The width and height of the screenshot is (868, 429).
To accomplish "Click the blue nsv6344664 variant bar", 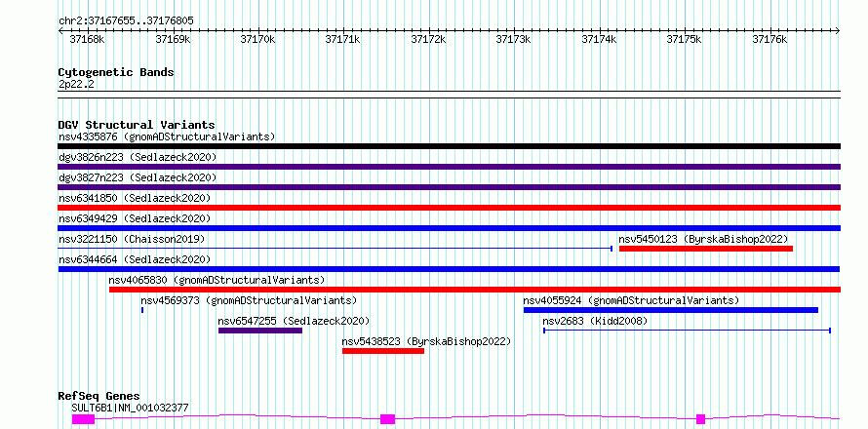I will (449, 269).
